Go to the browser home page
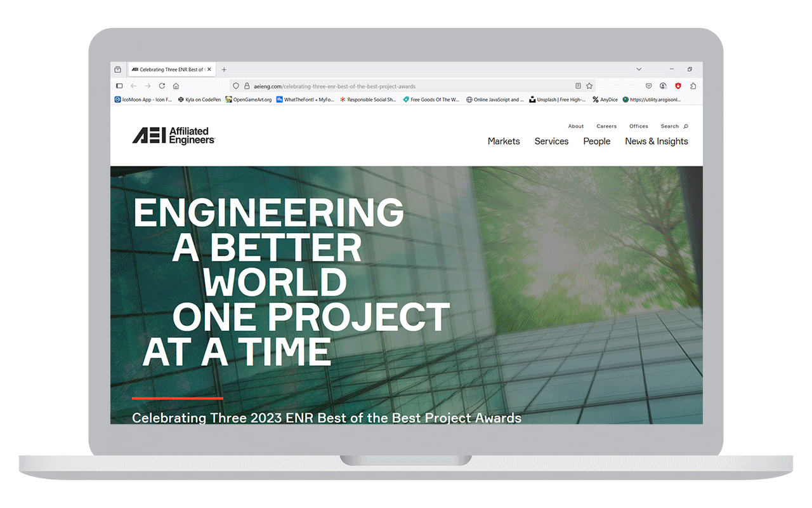 (176, 86)
